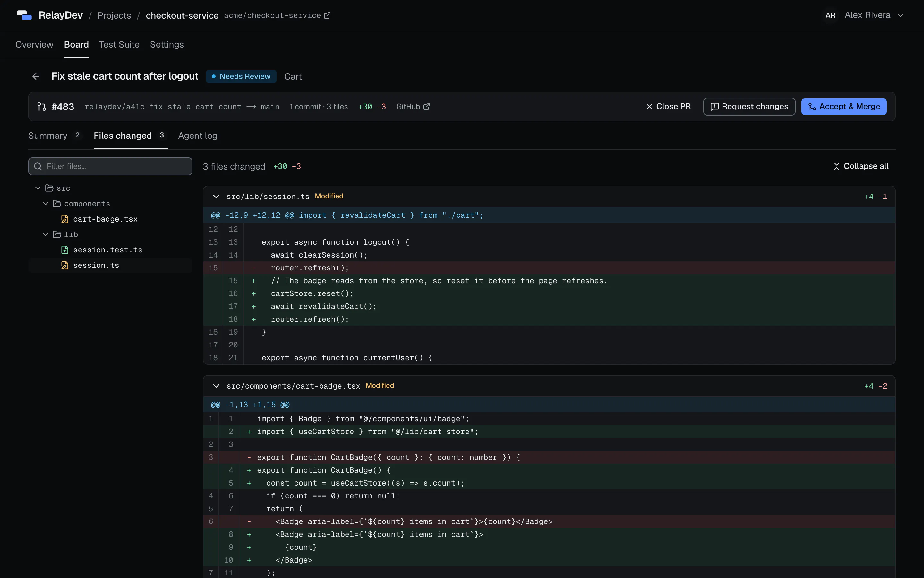This screenshot has width=924, height=578.
Task: Select the Files changed tab
Action: click(131, 136)
